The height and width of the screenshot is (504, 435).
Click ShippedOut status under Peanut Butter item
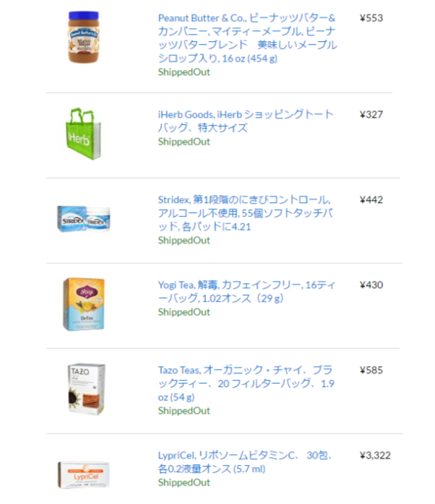click(184, 72)
